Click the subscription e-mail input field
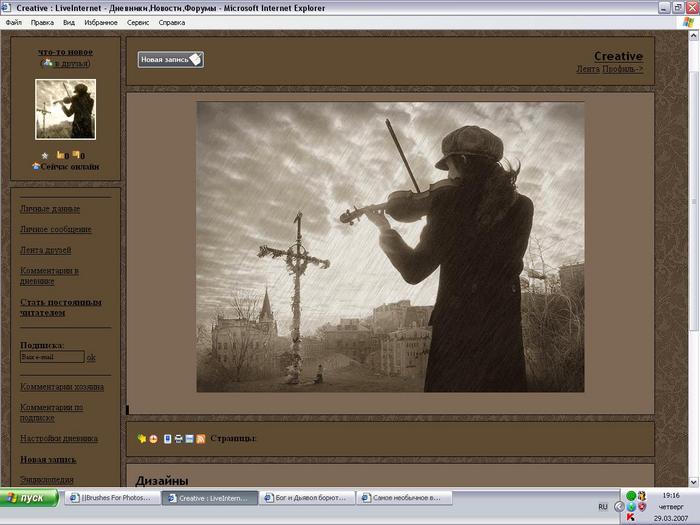The width and height of the screenshot is (700, 525). pos(52,357)
